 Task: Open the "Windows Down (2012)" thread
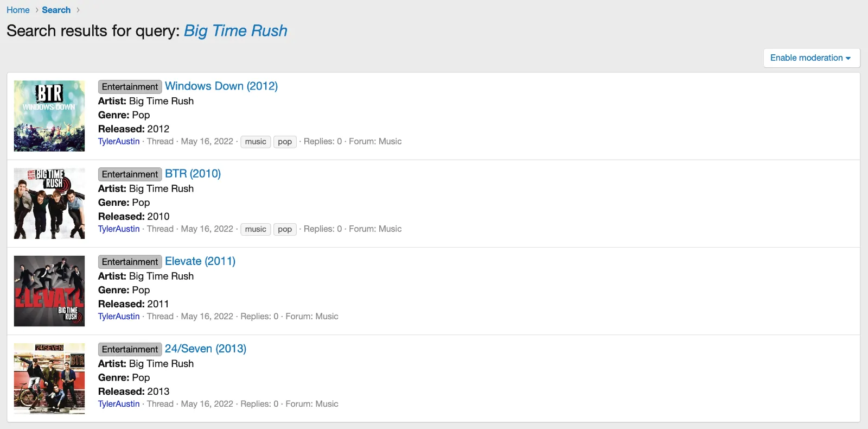click(x=221, y=86)
